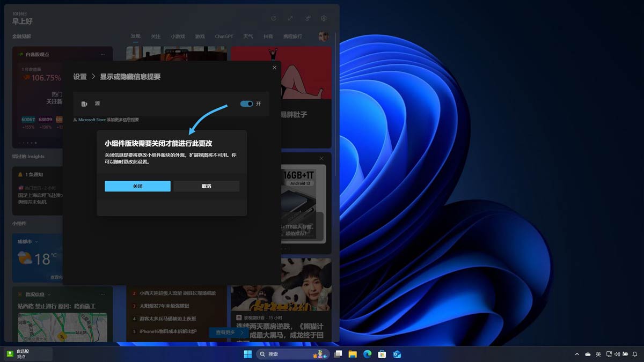Close the settings dialog with X
Screen dimensions: 644x362
[274, 68]
